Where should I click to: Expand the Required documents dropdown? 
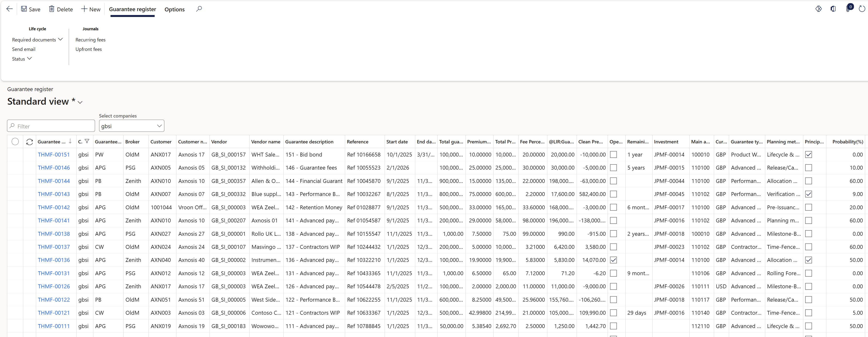click(x=37, y=40)
